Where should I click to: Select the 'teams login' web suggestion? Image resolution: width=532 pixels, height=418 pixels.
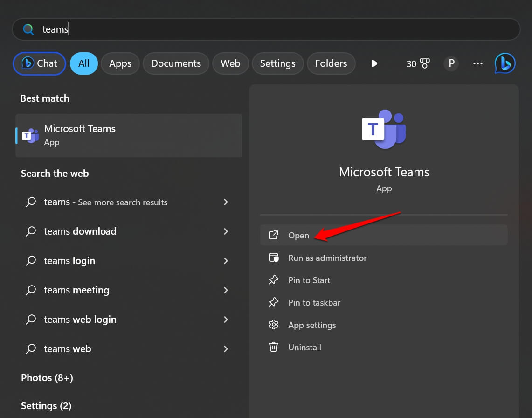point(129,261)
